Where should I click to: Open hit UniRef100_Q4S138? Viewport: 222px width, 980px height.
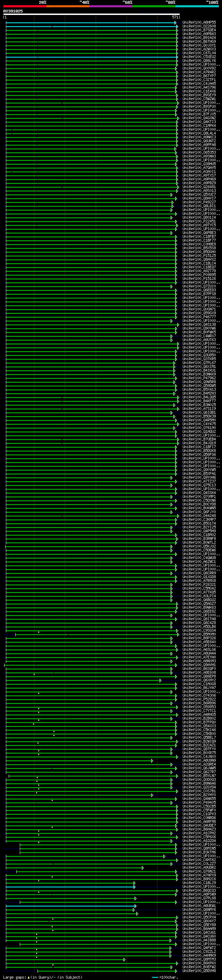coord(199,324)
